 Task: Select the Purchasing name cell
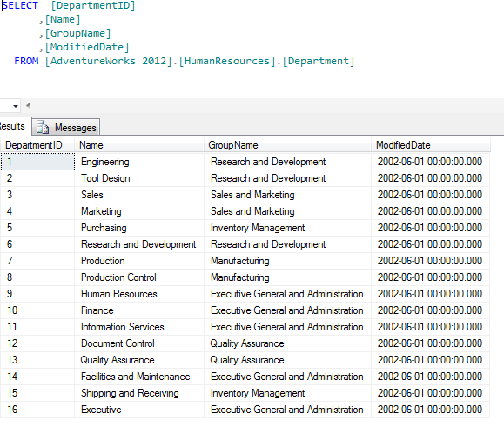point(139,228)
